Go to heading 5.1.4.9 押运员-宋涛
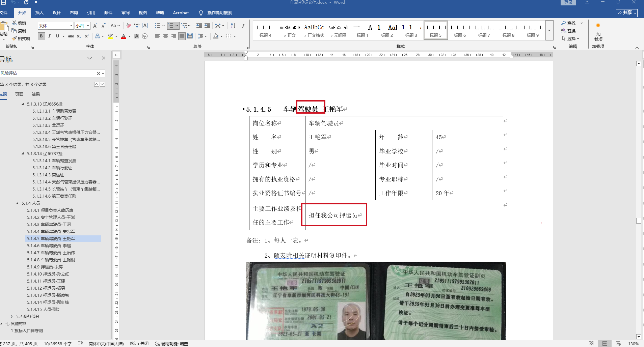 click(x=45, y=267)
